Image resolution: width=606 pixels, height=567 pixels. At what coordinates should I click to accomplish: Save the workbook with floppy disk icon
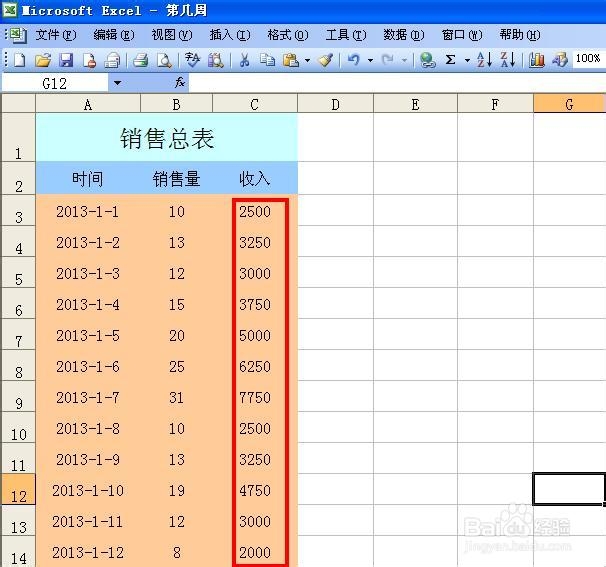pos(66,60)
